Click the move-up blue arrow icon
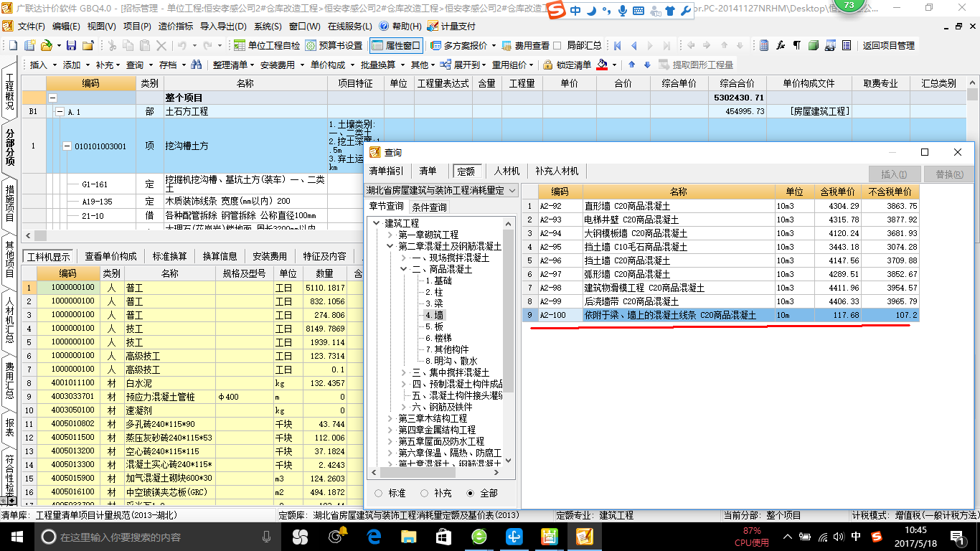This screenshot has height=551, width=980. [x=632, y=65]
